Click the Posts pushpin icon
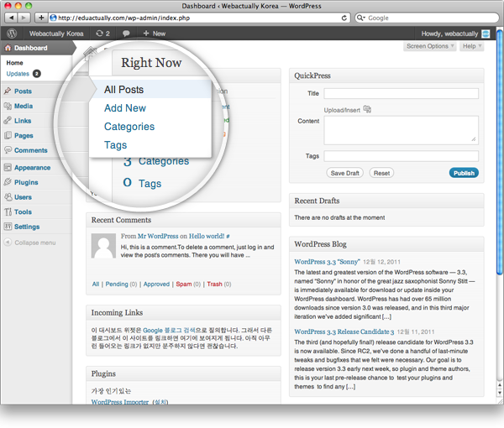This screenshot has width=504, height=428. pyautogui.click(x=8, y=91)
